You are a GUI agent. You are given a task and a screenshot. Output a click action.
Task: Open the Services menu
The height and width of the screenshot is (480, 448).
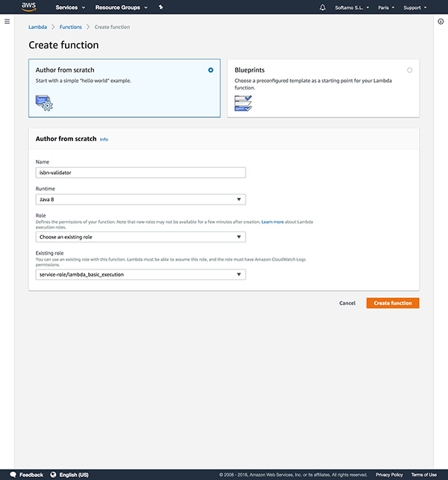[x=70, y=7]
